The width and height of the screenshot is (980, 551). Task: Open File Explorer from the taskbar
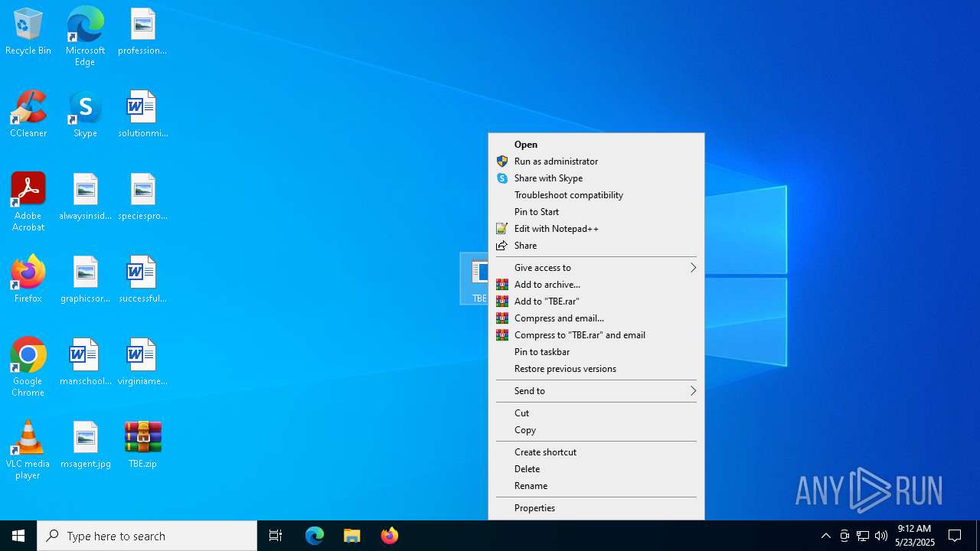tap(352, 536)
